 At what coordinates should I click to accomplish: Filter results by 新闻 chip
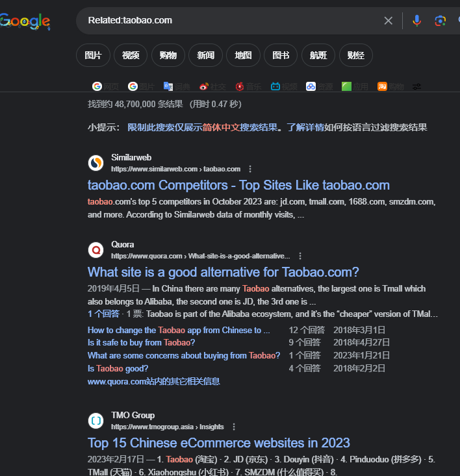pos(205,55)
